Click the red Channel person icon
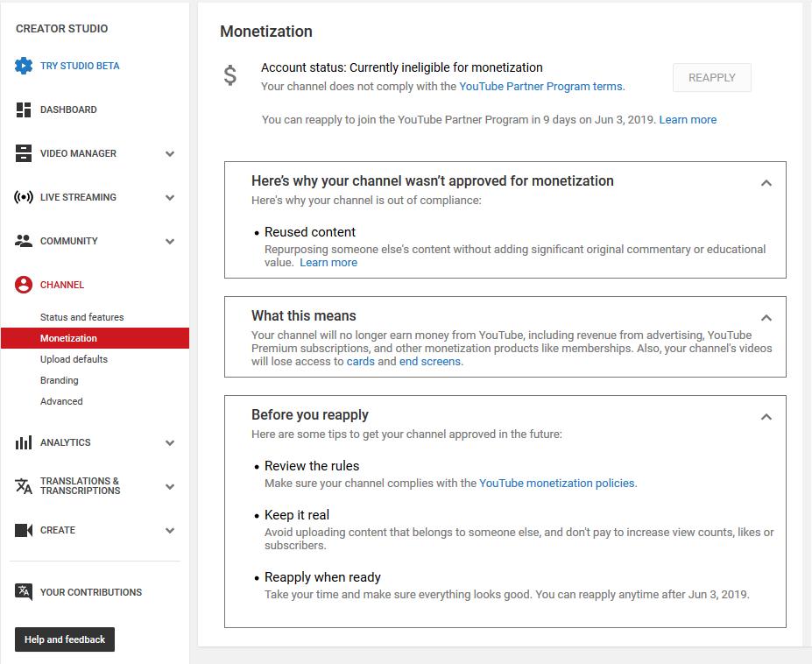This screenshot has width=812, height=664. (24, 285)
